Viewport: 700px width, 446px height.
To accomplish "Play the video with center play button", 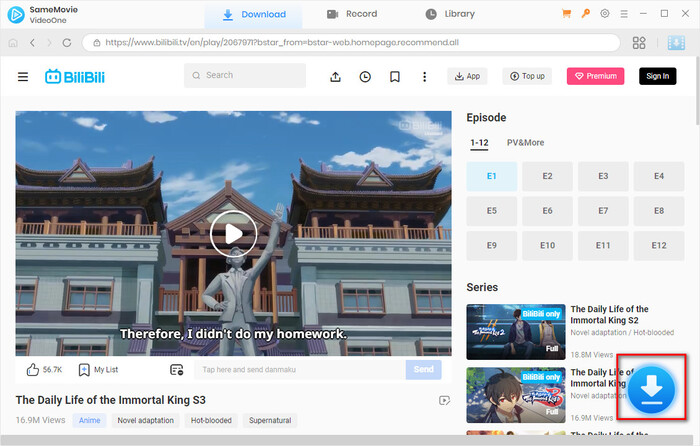I will pyautogui.click(x=233, y=233).
